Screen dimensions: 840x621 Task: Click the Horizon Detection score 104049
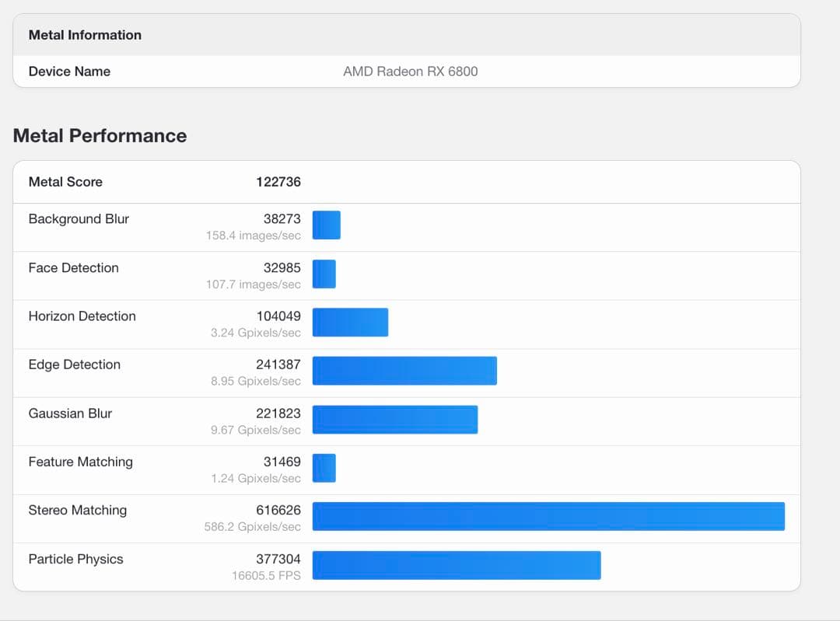(278, 316)
